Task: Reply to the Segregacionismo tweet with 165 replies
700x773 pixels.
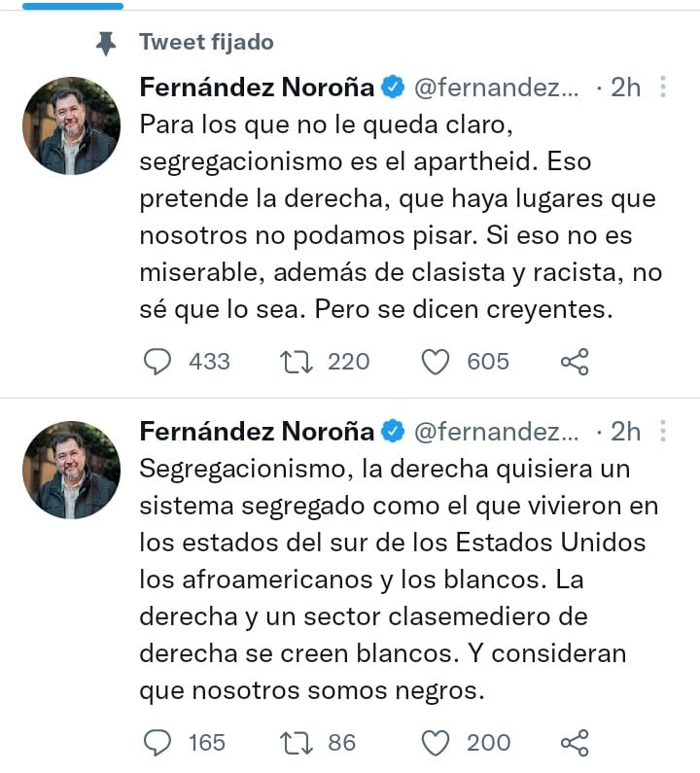Action: (157, 743)
